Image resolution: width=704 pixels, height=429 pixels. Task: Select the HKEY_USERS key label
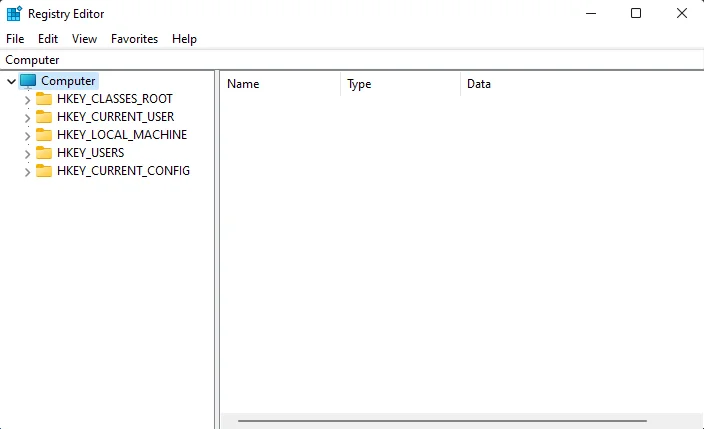90,153
